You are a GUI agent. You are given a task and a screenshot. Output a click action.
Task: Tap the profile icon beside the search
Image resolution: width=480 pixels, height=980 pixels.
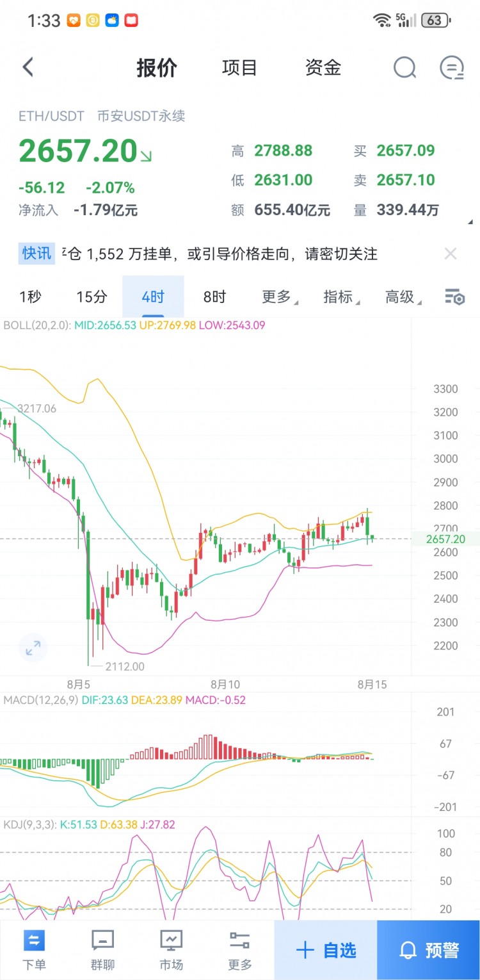452,67
